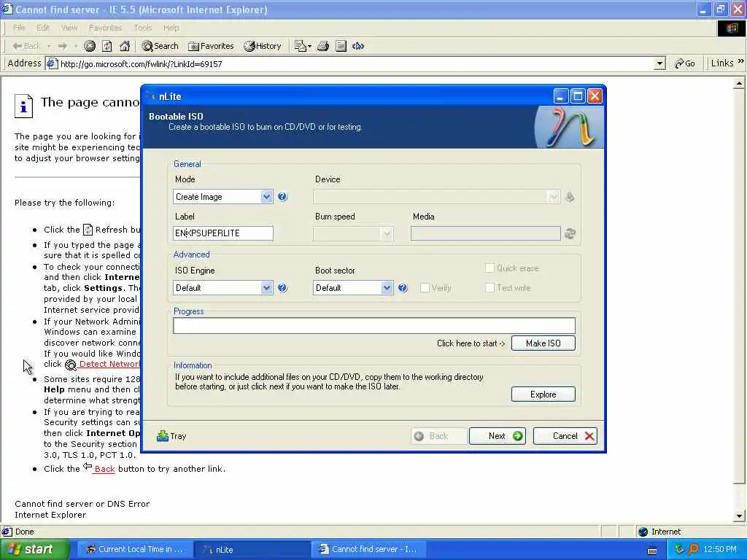Click the Progress bar in nLite
The width and height of the screenshot is (747, 560).
coord(374,326)
